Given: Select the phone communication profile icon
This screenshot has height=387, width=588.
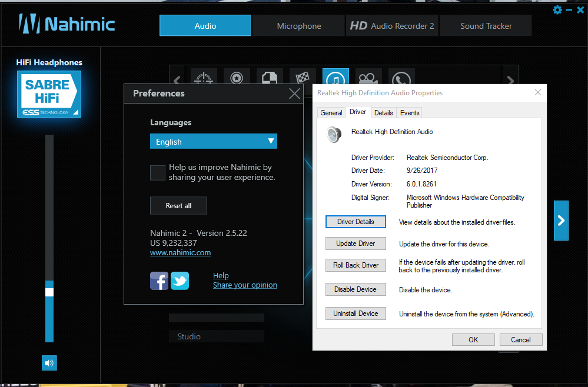Looking at the screenshot, I should pos(401,76).
